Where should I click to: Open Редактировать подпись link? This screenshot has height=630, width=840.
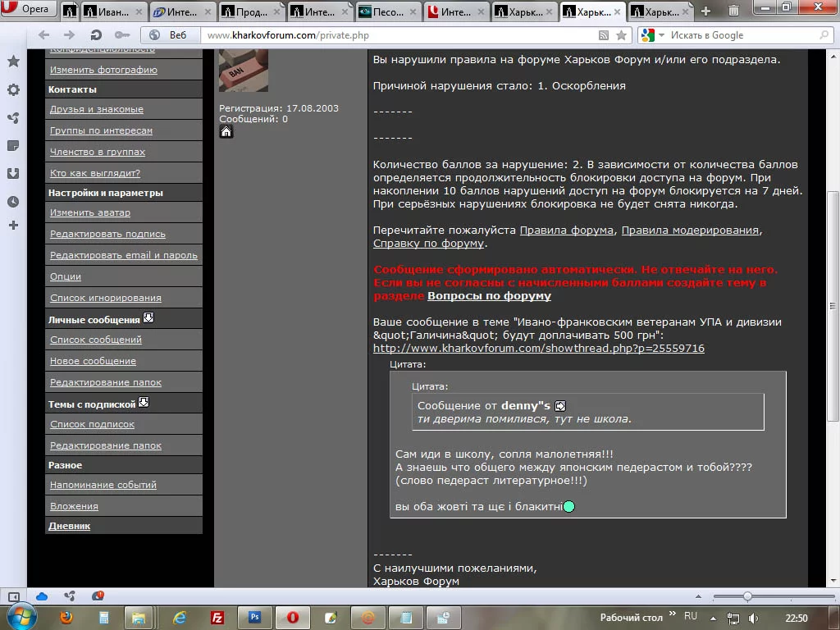tap(107, 234)
